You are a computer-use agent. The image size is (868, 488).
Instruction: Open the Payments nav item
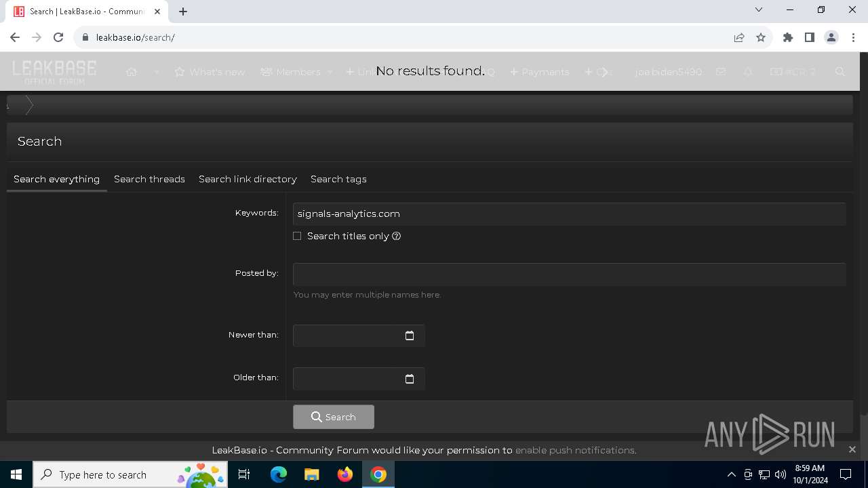click(540, 72)
